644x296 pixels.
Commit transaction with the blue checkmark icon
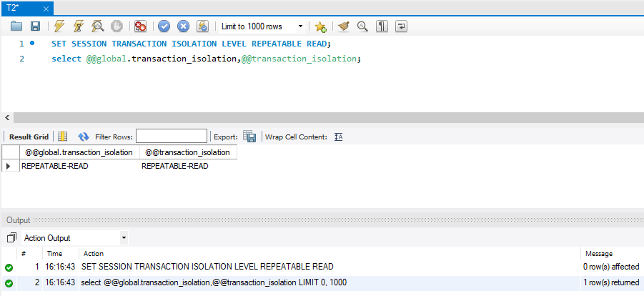coord(164,26)
